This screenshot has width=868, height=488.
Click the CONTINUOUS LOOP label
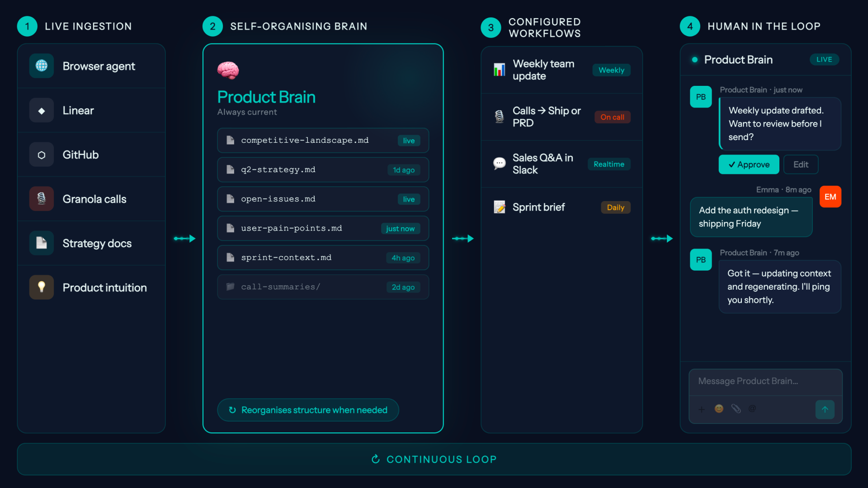[x=441, y=459]
